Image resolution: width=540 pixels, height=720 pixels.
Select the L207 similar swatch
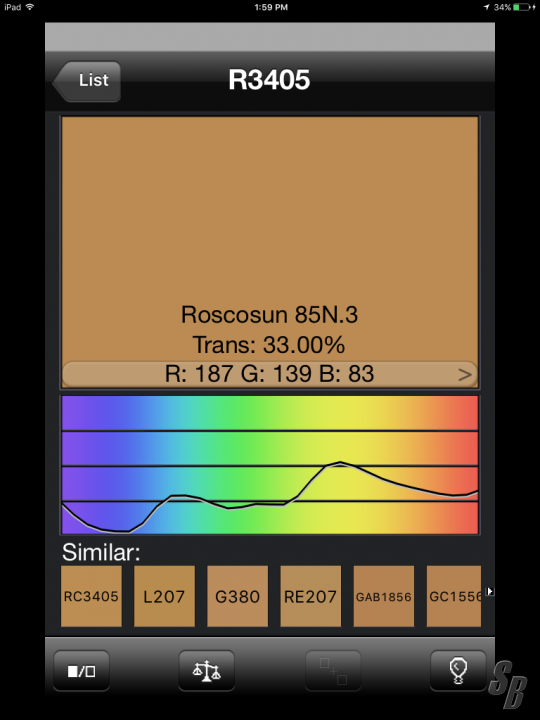[x=164, y=596]
